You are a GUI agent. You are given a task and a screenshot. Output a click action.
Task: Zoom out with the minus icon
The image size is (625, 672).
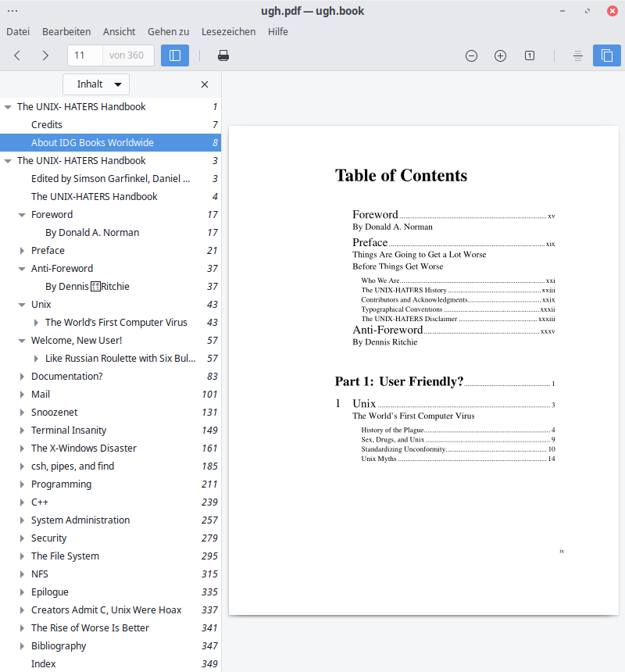tap(471, 55)
